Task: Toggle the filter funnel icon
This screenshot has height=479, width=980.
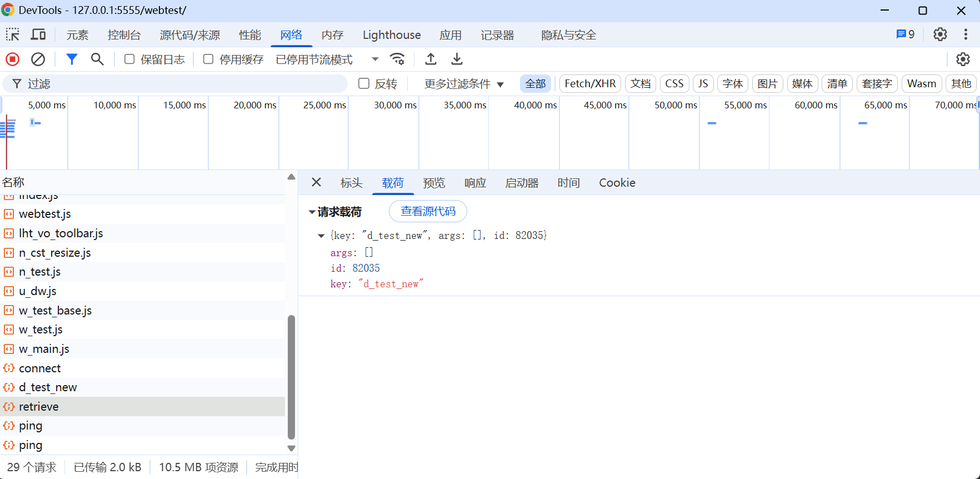Action: click(72, 59)
